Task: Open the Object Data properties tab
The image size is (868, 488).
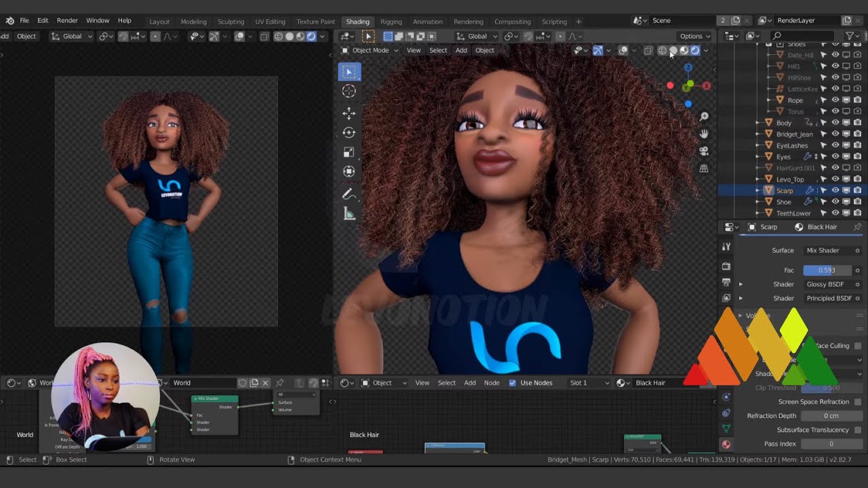Action: (726, 428)
